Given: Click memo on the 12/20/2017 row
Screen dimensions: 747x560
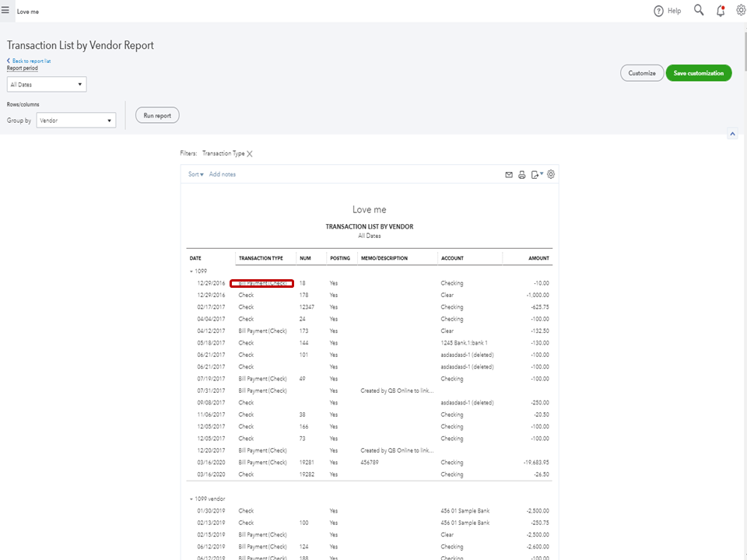Looking at the screenshot, I should [397, 450].
